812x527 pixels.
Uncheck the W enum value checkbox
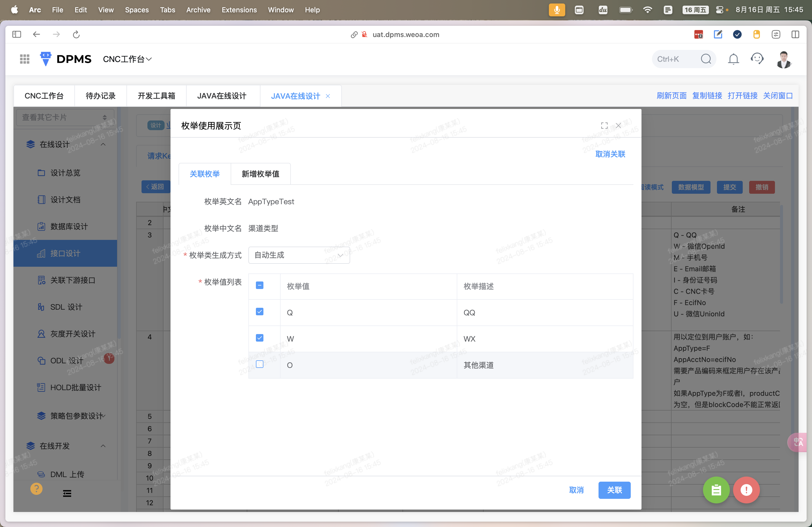[260, 338]
